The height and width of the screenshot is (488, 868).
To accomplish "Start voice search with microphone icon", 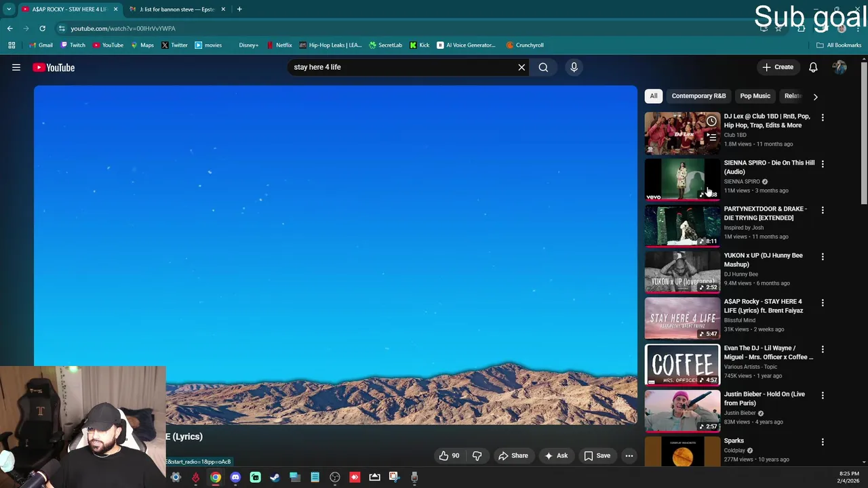I will (x=574, y=67).
